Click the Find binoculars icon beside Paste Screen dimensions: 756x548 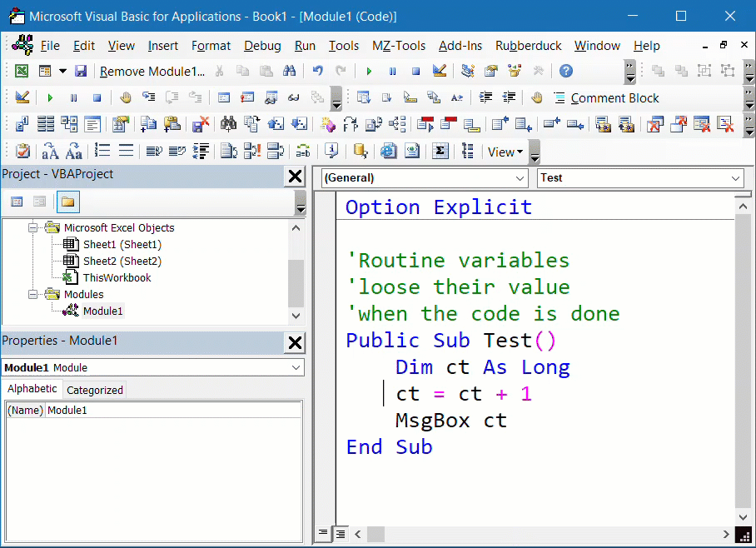(x=289, y=72)
